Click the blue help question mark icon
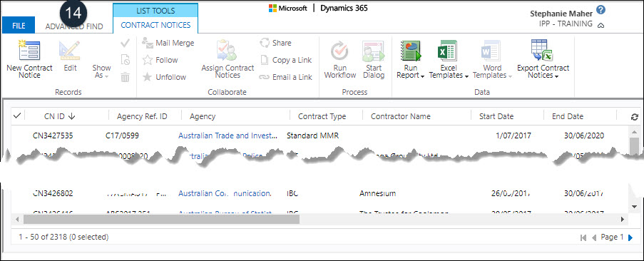The width and height of the screenshot is (644, 261). pyautogui.click(x=601, y=10)
